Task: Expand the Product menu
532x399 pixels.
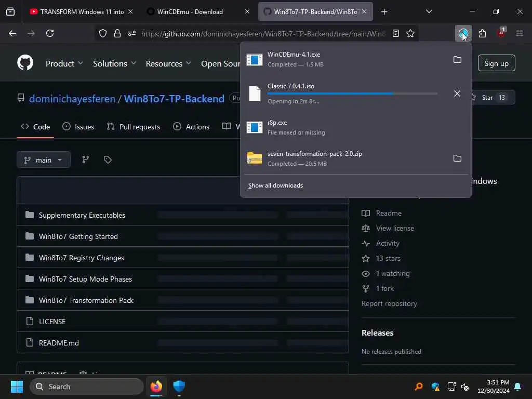Action: 64,63
